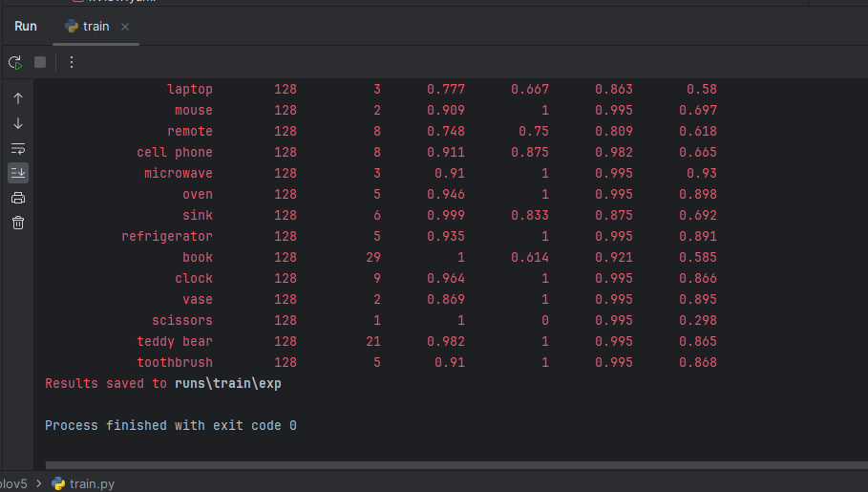Open more run actions menu
The height and width of the screenshot is (492, 868).
click(72, 62)
